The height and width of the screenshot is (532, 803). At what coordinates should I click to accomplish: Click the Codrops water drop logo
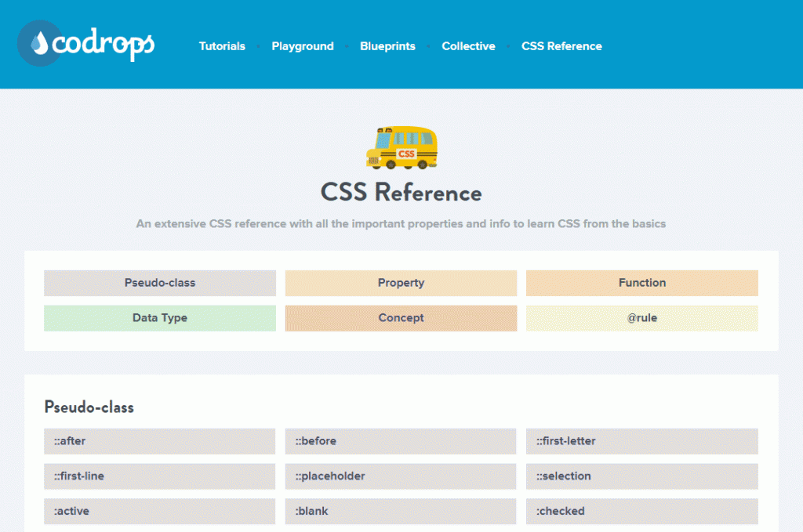click(x=39, y=44)
